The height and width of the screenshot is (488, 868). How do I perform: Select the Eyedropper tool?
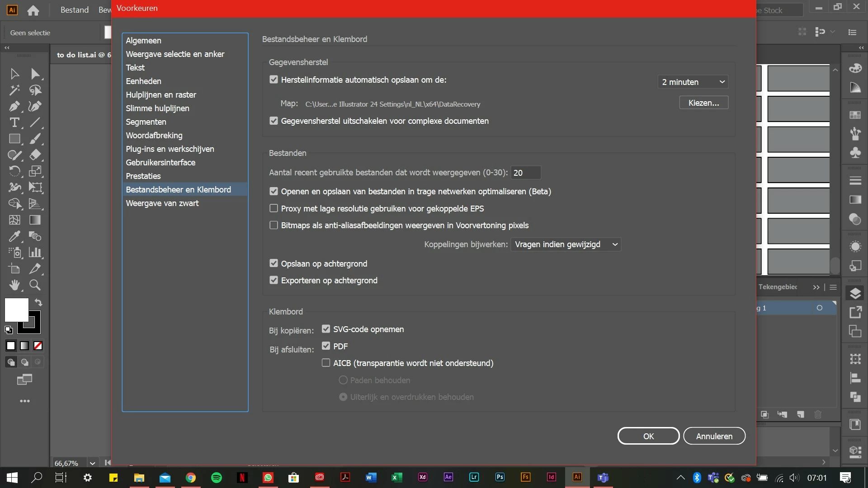pyautogui.click(x=14, y=236)
